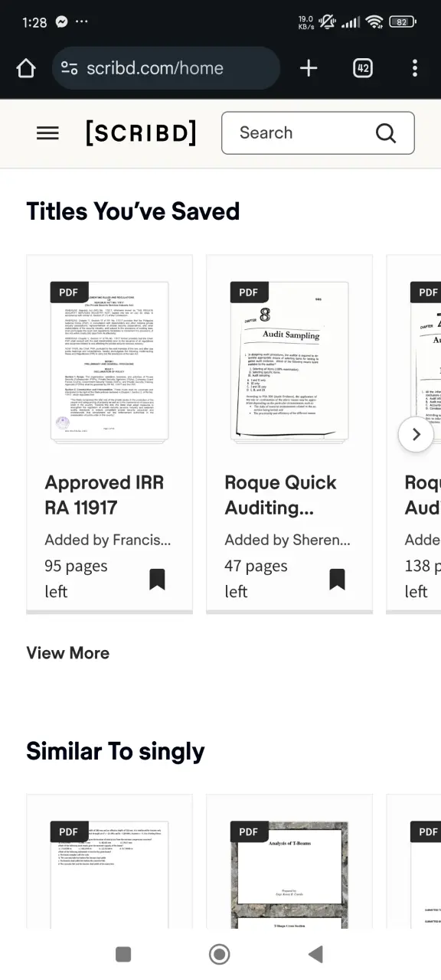Image resolution: width=441 pixels, height=980 pixels.
Task: Tap the Android back navigation button
Action: pyautogui.click(x=315, y=954)
